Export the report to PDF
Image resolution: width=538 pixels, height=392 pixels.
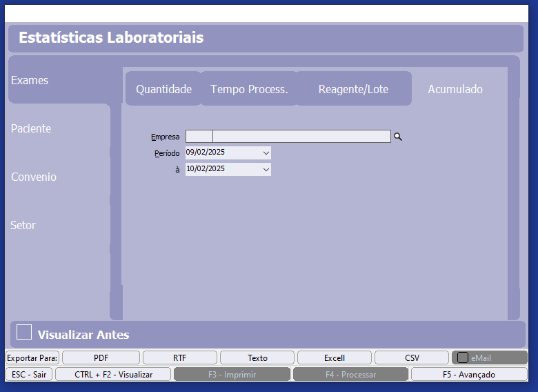(101, 357)
